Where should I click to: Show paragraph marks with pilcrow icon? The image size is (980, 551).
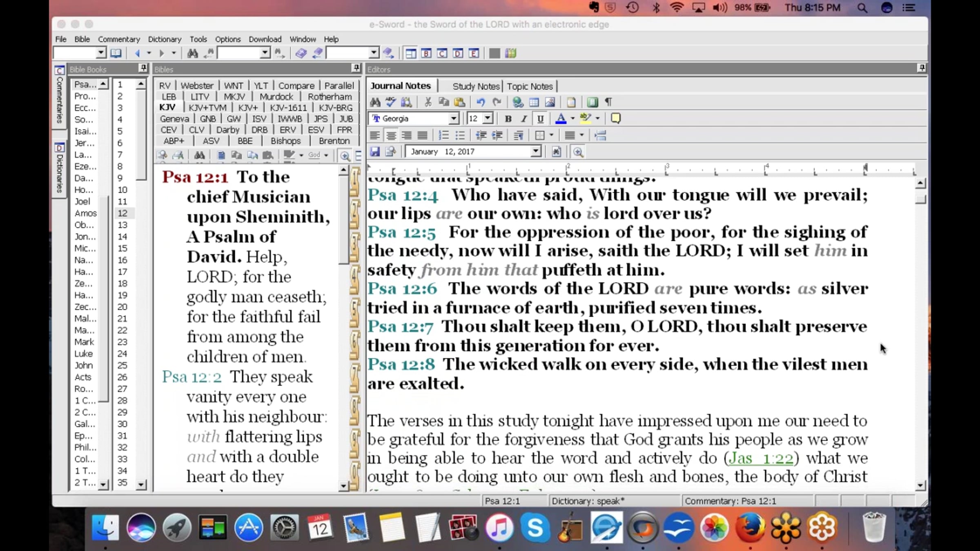click(608, 102)
